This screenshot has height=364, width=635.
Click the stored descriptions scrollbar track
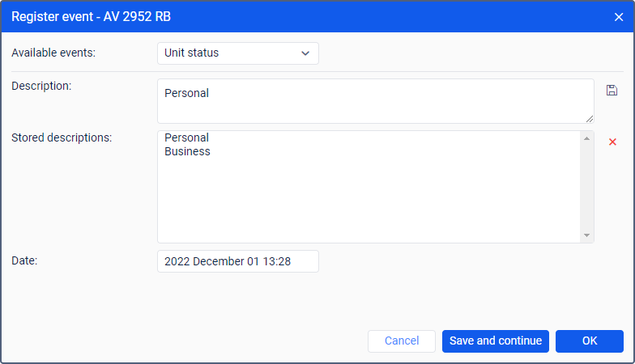[586, 186]
